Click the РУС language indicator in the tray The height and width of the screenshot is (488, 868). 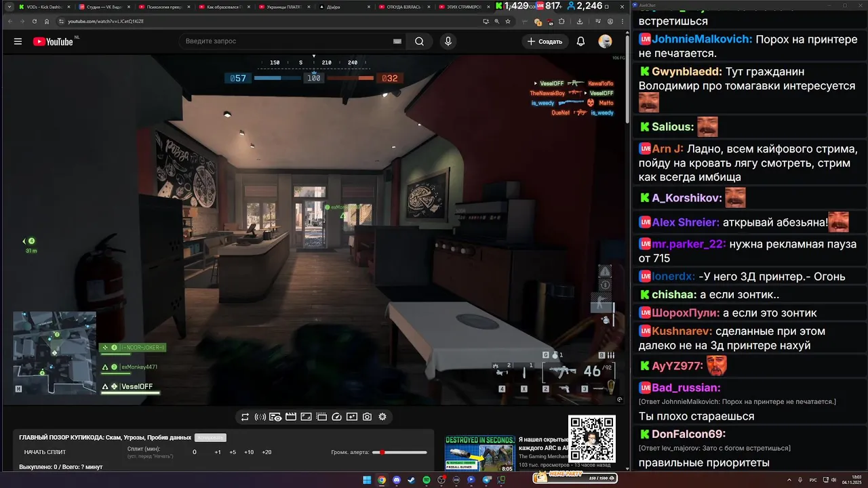point(813,480)
